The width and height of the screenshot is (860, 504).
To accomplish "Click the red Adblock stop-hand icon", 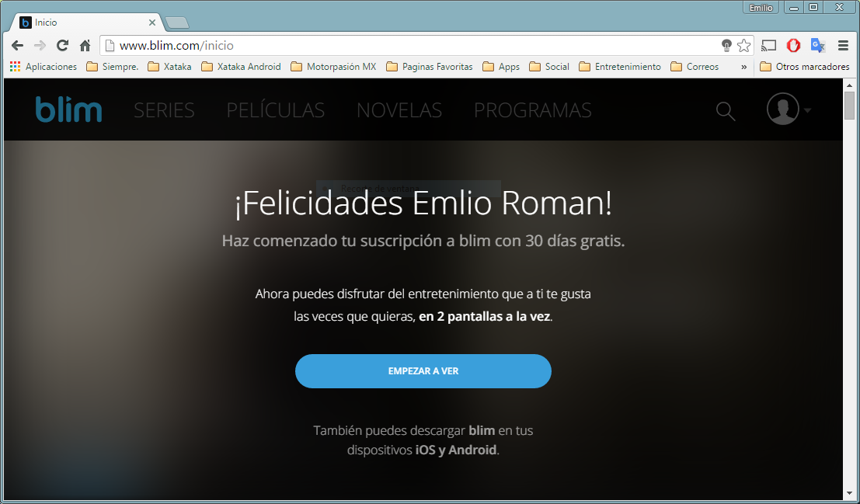I will 793,46.
